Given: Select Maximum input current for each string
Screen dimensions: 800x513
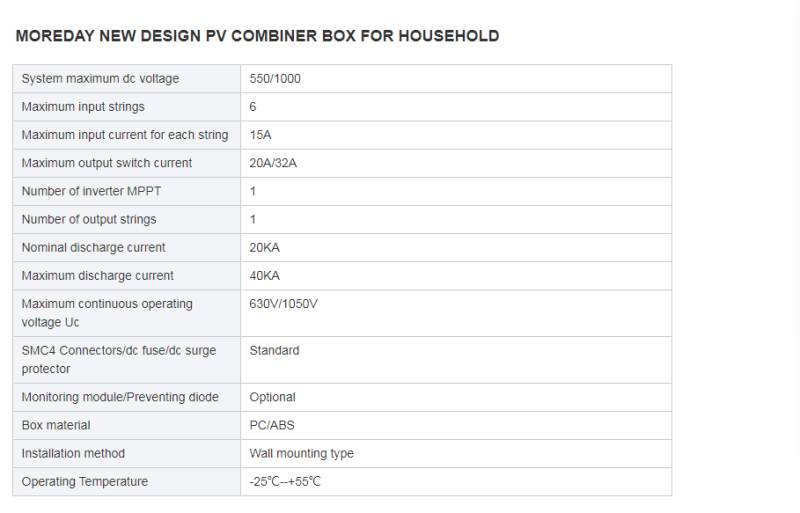Looking at the screenshot, I should click(125, 135).
